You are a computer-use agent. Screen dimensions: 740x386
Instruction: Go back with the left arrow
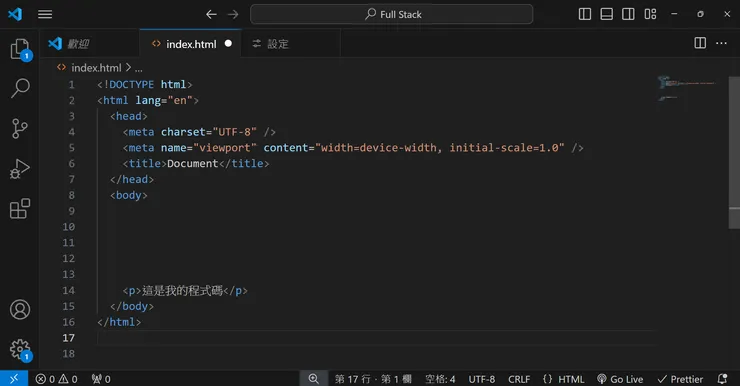pos(211,15)
